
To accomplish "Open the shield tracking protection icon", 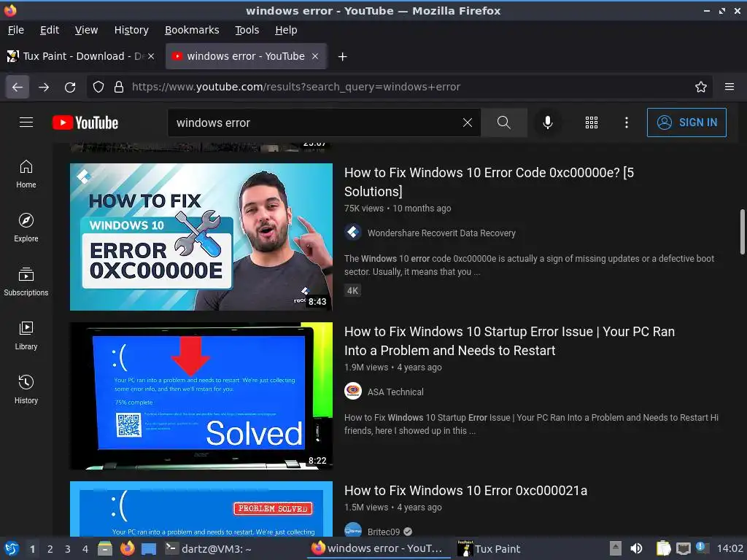I will (98, 87).
